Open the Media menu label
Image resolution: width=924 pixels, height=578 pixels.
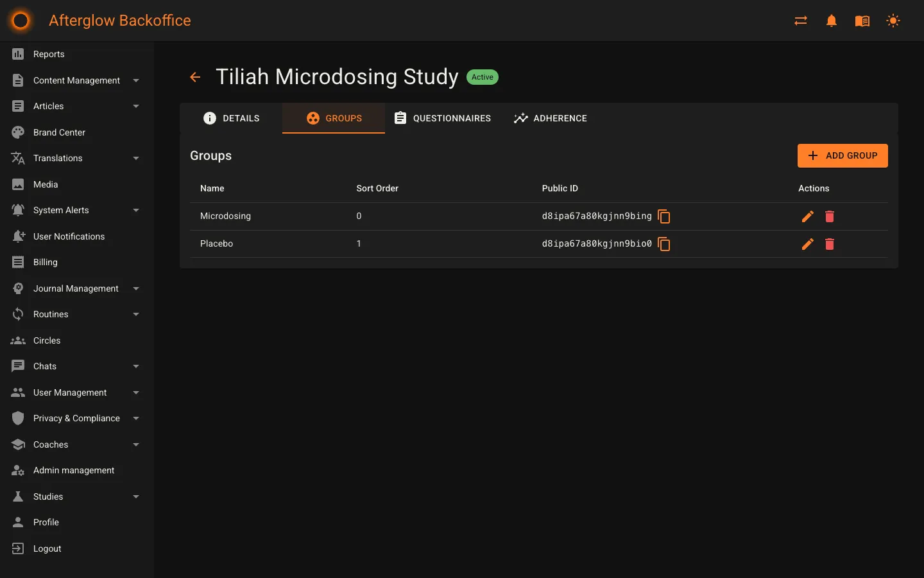click(46, 184)
